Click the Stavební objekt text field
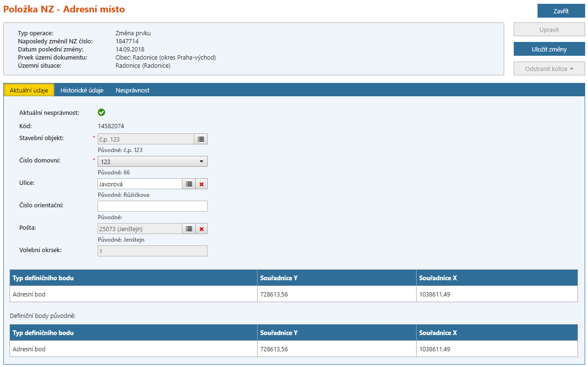588x367 pixels. (146, 139)
